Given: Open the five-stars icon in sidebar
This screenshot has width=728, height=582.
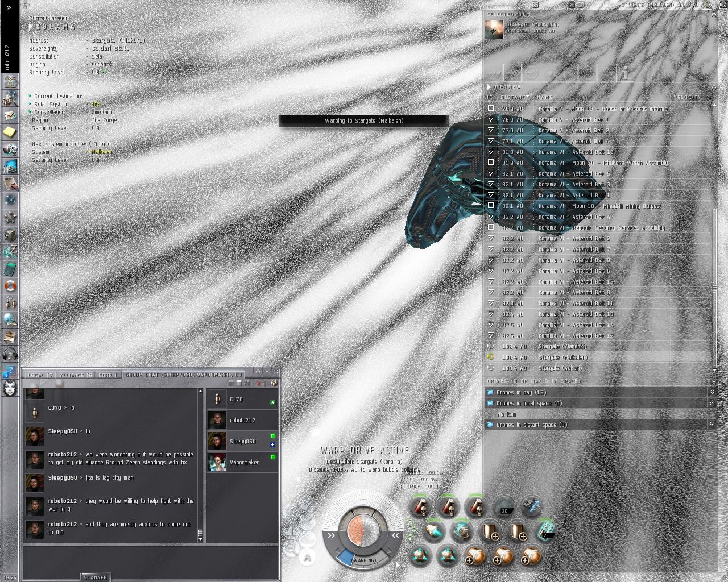Looking at the screenshot, I should coord(10,218).
